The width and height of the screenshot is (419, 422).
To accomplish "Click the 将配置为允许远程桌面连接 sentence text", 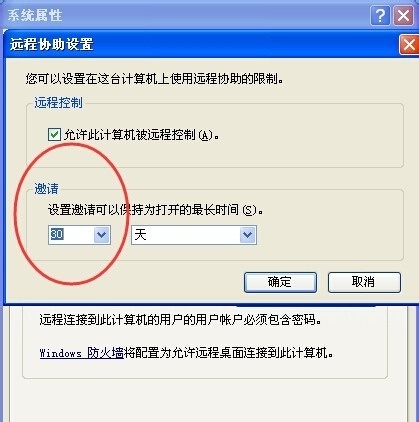I will point(228,353).
